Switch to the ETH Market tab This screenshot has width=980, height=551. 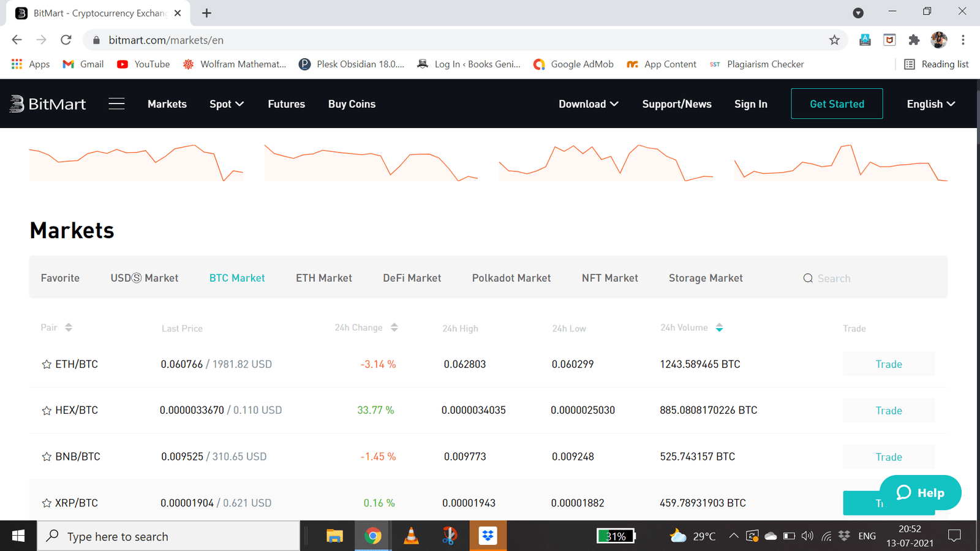click(x=324, y=278)
